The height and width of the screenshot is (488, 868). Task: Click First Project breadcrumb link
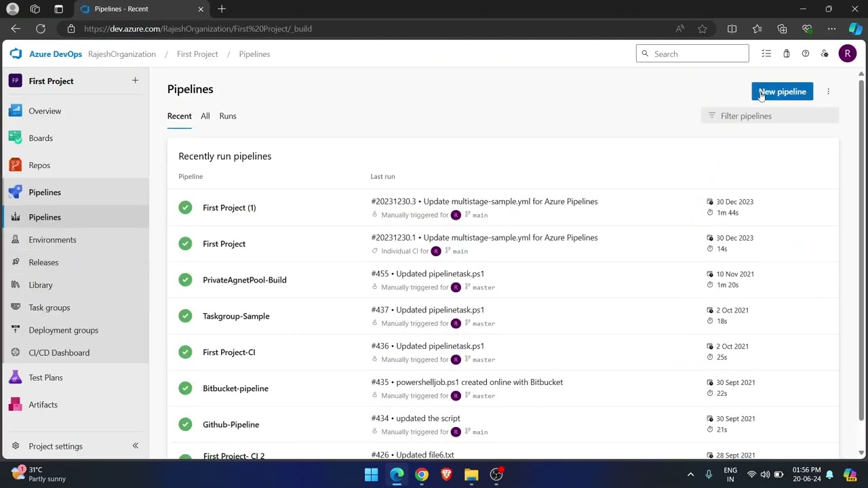coord(197,54)
